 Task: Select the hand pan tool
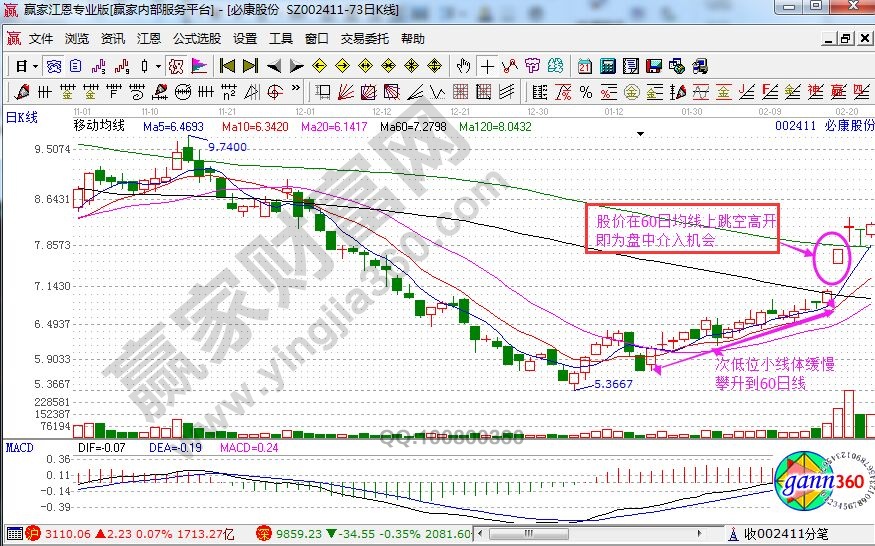click(x=463, y=66)
